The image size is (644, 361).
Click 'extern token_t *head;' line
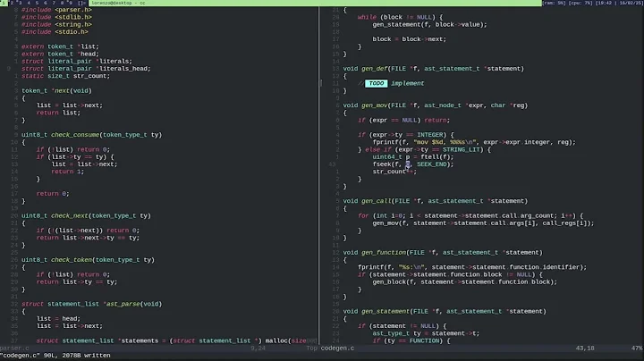[61, 54]
